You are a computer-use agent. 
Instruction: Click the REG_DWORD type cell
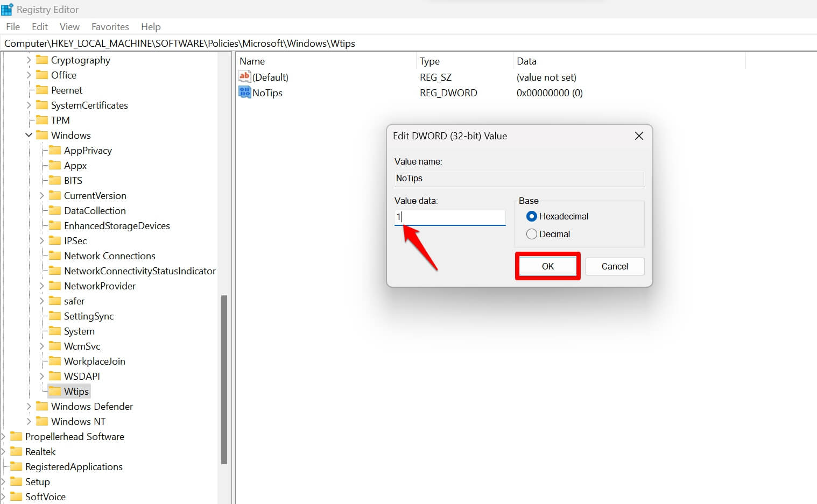(448, 93)
